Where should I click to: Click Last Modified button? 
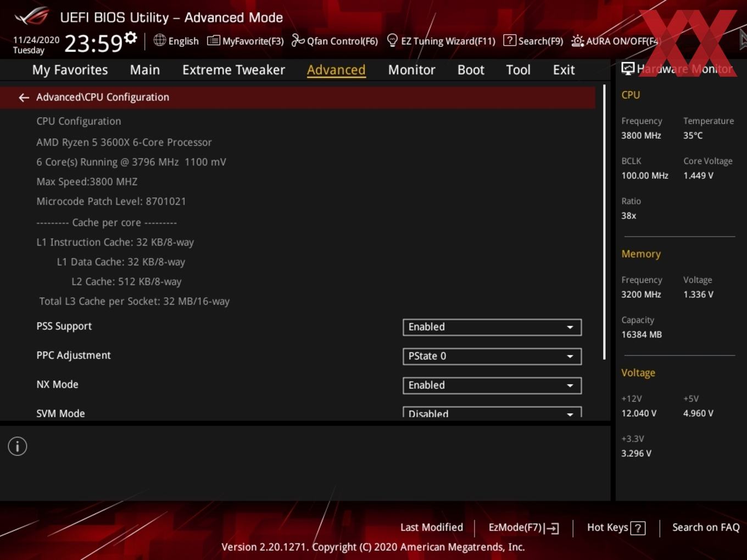[x=432, y=527]
